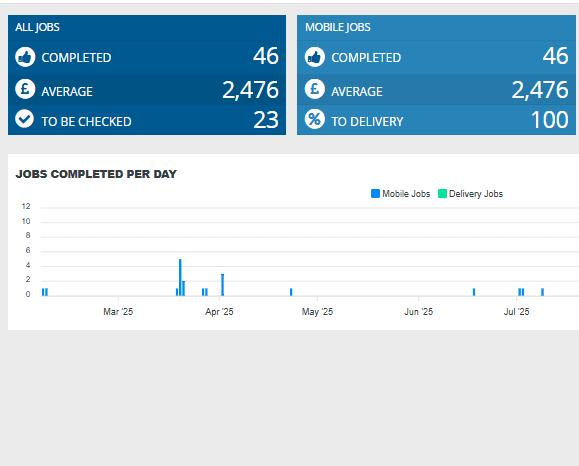Click the 10 y-axis label

tap(26, 221)
